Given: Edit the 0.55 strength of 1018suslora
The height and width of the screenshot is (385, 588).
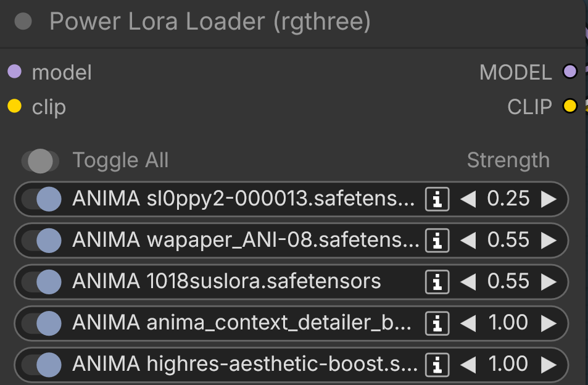Looking at the screenshot, I should click(508, 281).
